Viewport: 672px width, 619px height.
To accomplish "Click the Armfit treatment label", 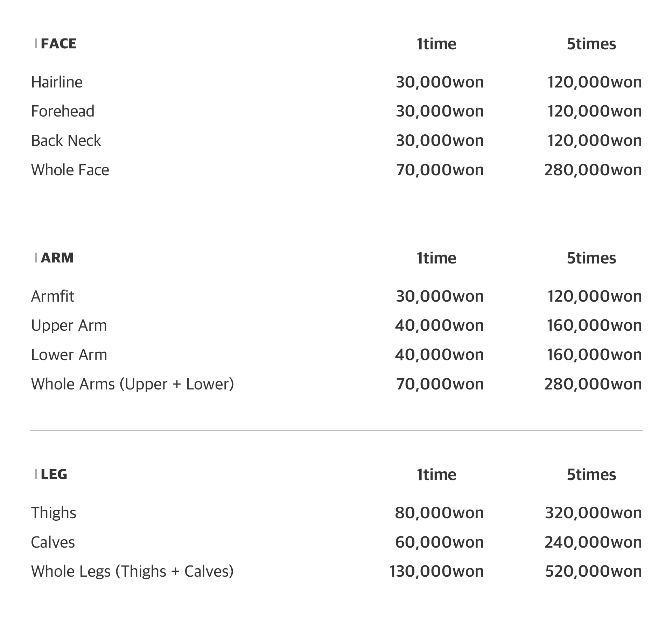I will [52, 296].
